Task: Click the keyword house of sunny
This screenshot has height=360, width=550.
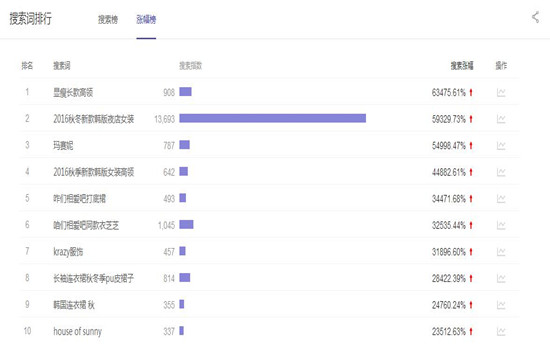Action: 78,332
